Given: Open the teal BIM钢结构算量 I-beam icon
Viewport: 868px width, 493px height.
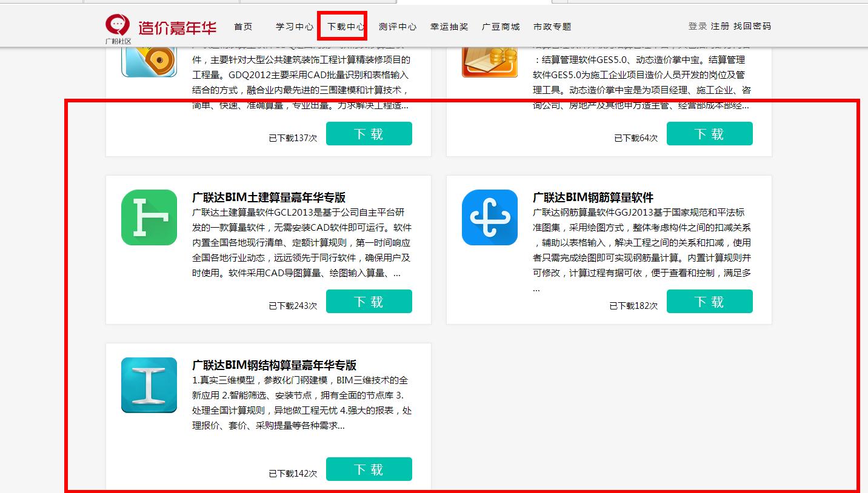Looking at the screenshot, I should 149,385.
